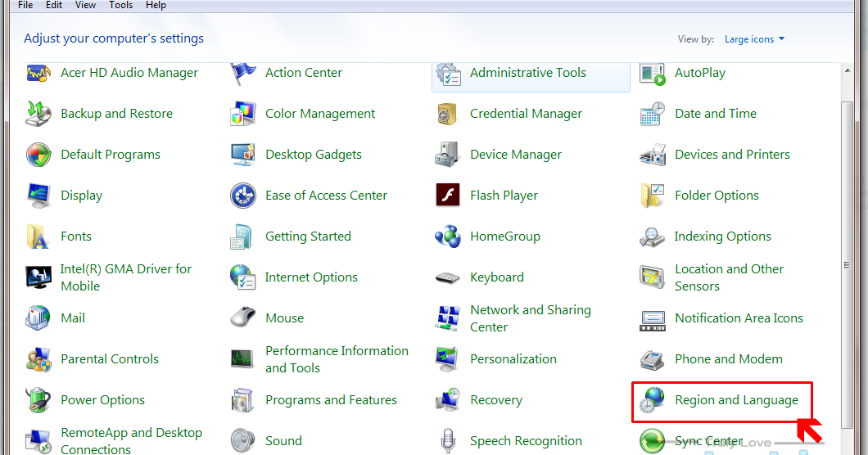Click the Intel GMA Driver icon
Image resolution: width=868 pixels, height=455 pixels.
38,277
